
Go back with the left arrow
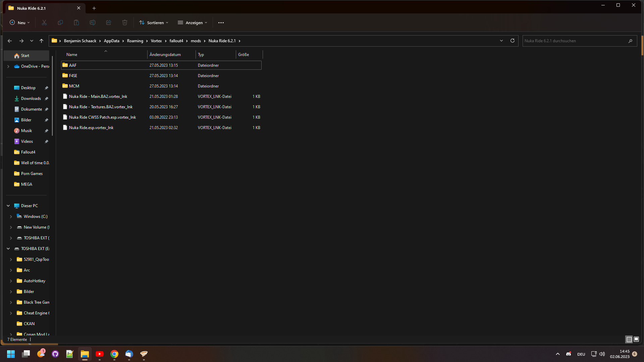pos(10,41)
